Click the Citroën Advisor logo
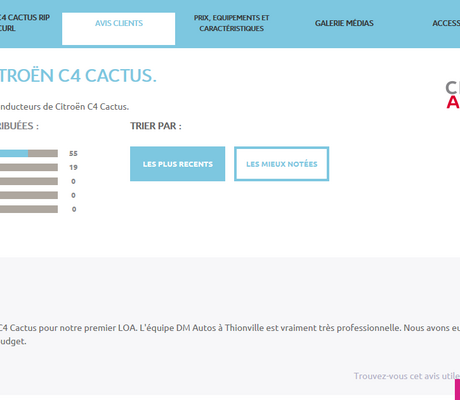The width and height of the screenshot is (460, 400). click(x=453, y=95)
